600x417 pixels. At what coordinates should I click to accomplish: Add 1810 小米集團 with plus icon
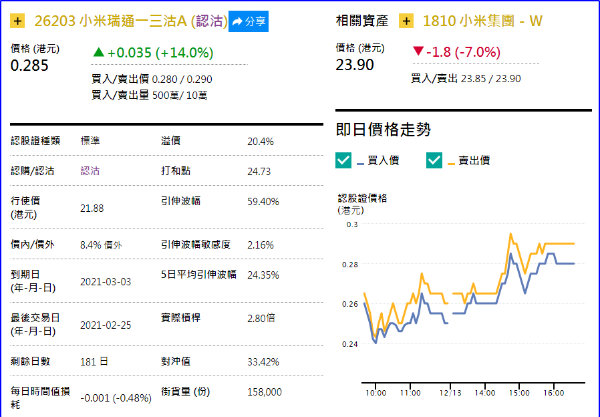click(406, 21)
